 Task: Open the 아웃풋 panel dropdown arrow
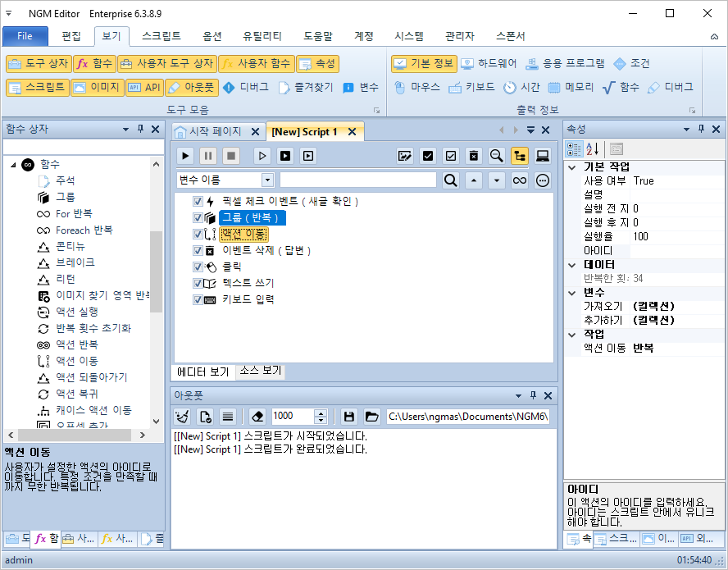pos(519,396)
